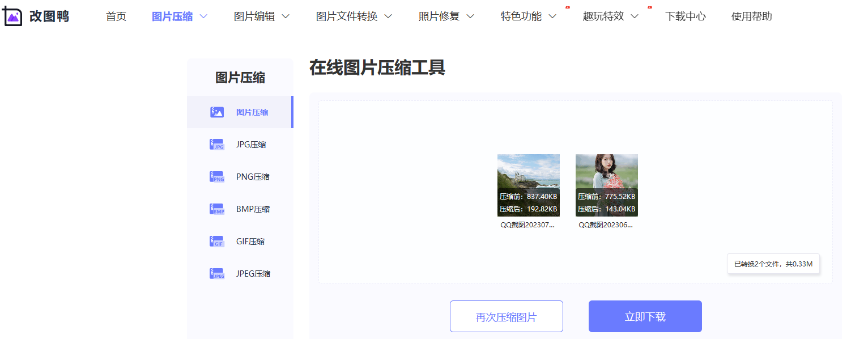
Task: Select the JPEG压缩 sidebar option
Action: [x=254, y=273]
